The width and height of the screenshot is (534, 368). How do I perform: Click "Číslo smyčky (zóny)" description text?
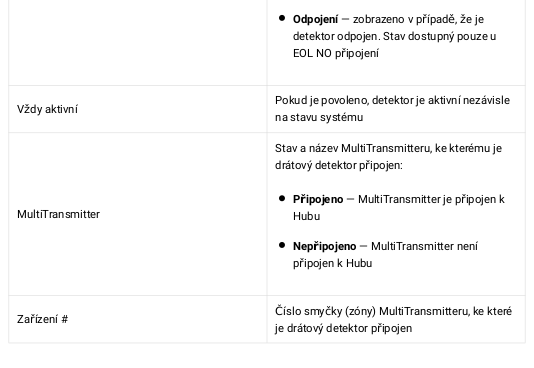(325, 311)
